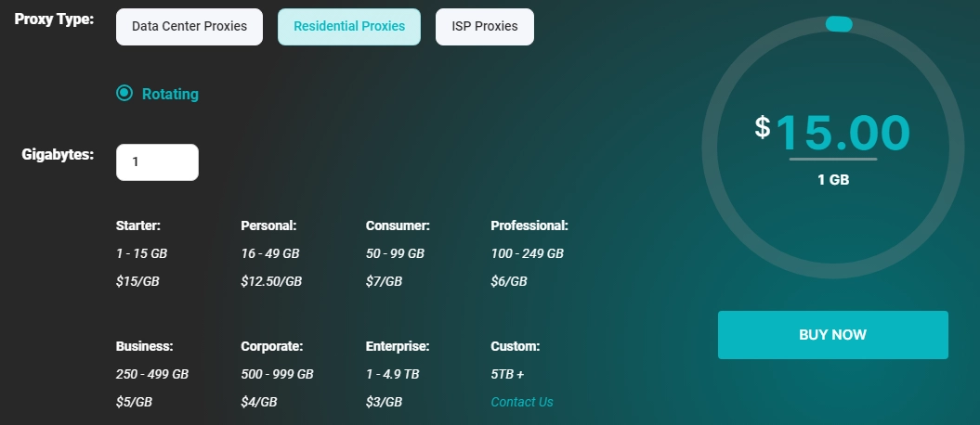The image size is (980, 425).
Task: Click the Custom plan heading
Action: coord(515,346)
